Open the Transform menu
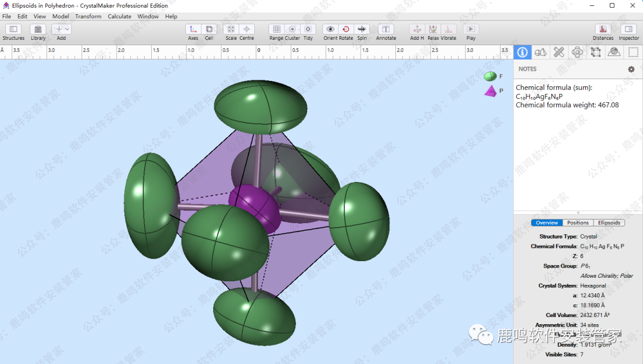Image resolution: width=643 pixels, height=364 pixels. click(x=88, y=17)
